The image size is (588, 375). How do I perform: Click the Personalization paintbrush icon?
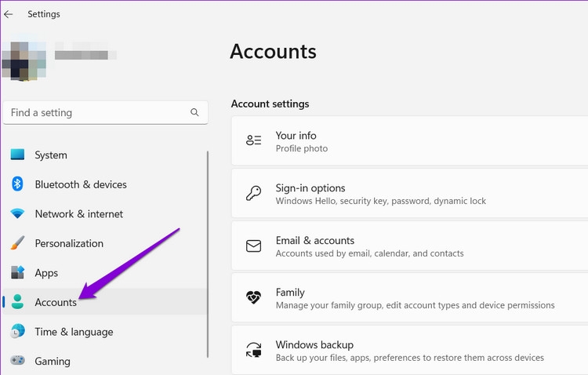click(x=17, y=243)
